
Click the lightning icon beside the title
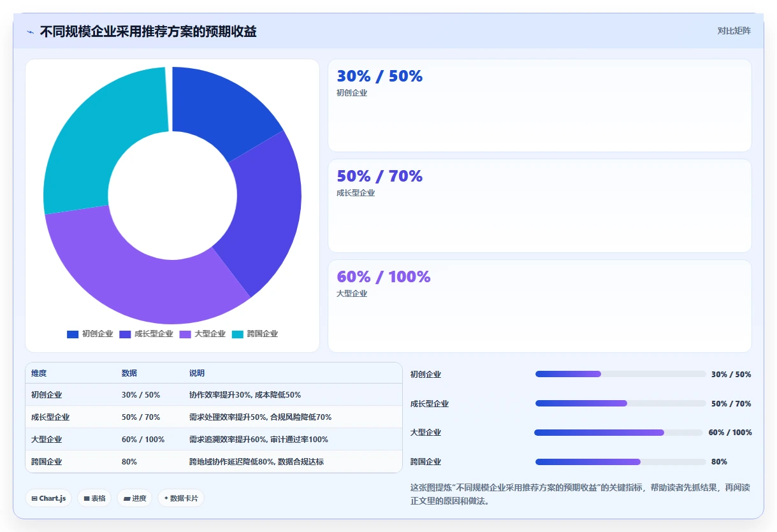pyautogui.click(x=30, y=32)
